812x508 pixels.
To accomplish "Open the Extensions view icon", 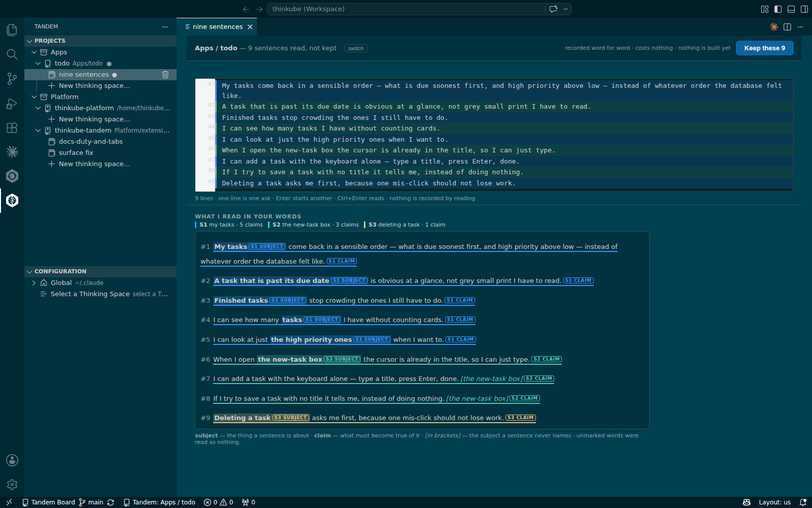I will point(12,128).
